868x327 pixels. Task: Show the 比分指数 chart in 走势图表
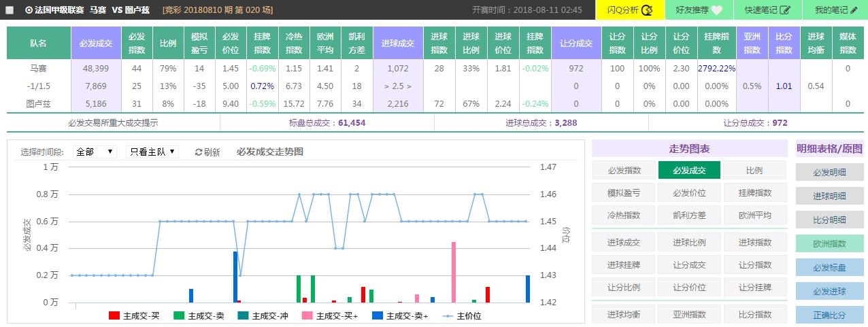pos(754,314)
